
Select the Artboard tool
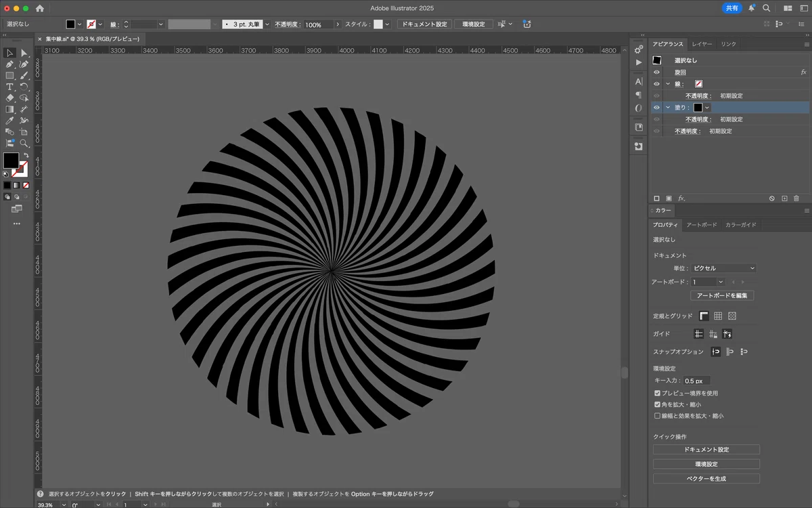[24, 132]
